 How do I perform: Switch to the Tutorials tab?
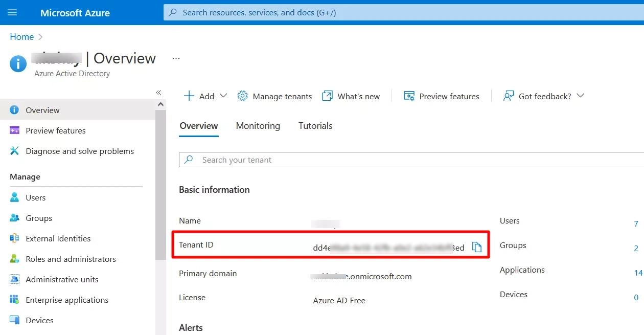315,126
